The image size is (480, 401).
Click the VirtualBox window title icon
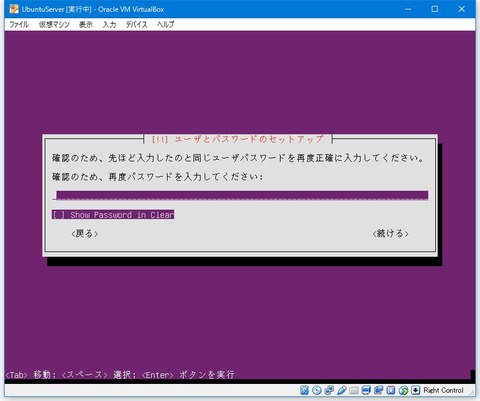14,9
